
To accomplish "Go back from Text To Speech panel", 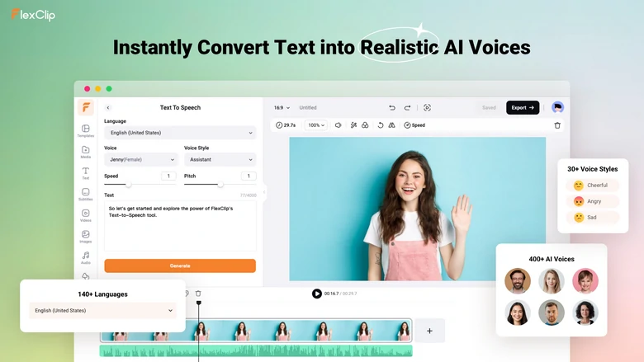I will coord(108,107).
